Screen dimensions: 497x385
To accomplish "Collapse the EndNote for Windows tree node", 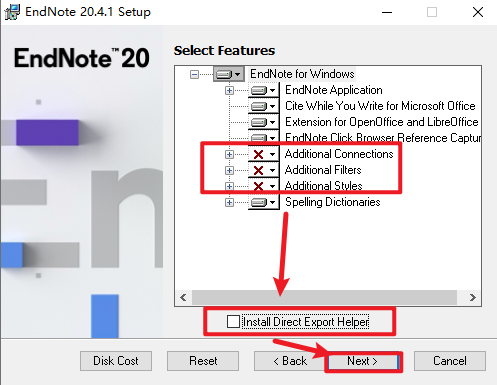I will point(194,74).
